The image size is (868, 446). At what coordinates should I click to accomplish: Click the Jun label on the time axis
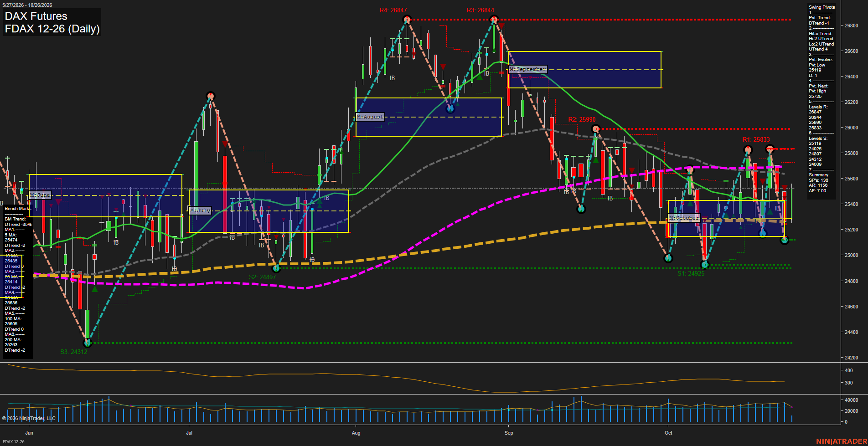[29, 433]
